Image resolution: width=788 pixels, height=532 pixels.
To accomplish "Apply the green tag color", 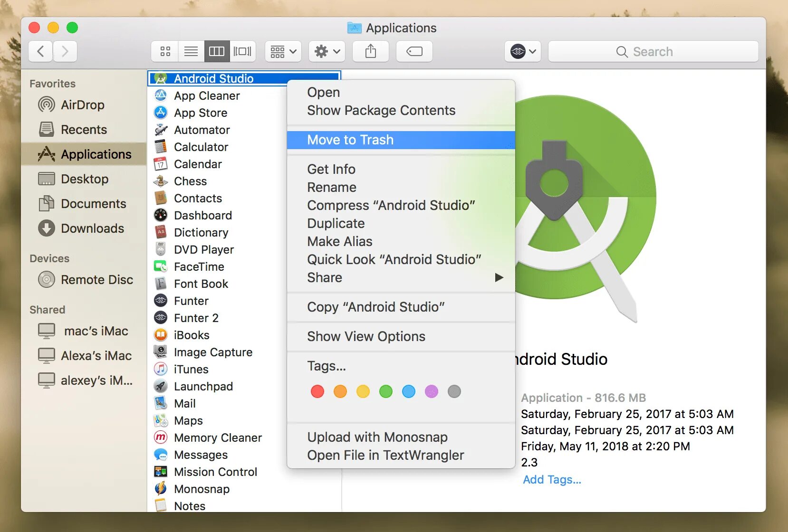I will coord(386,391).
